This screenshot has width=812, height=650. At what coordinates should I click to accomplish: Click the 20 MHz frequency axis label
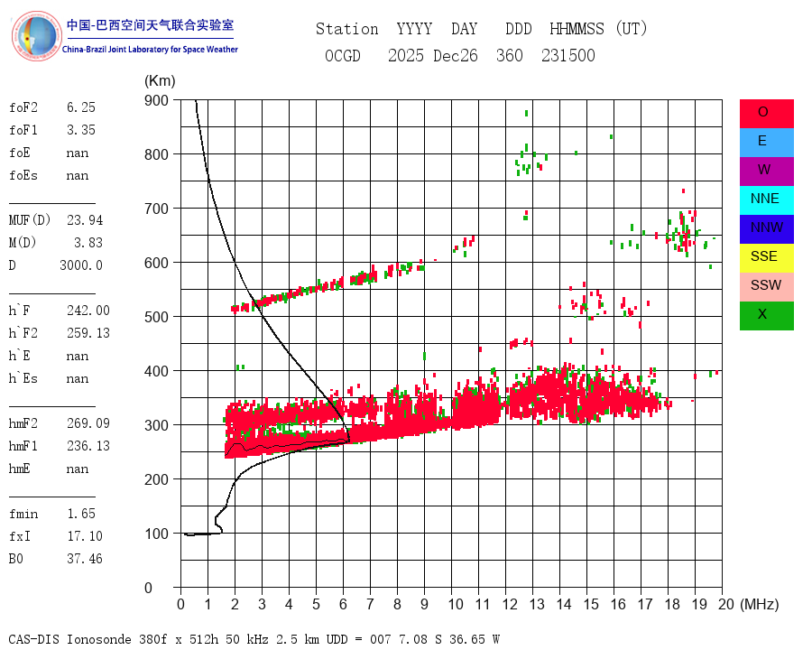click(726, 604)
